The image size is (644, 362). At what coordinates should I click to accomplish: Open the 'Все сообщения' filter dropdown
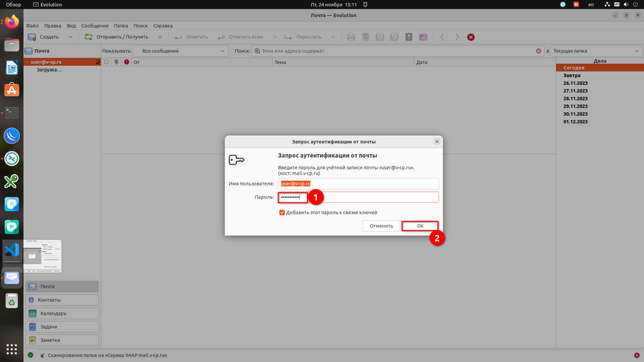coord(180,51)
